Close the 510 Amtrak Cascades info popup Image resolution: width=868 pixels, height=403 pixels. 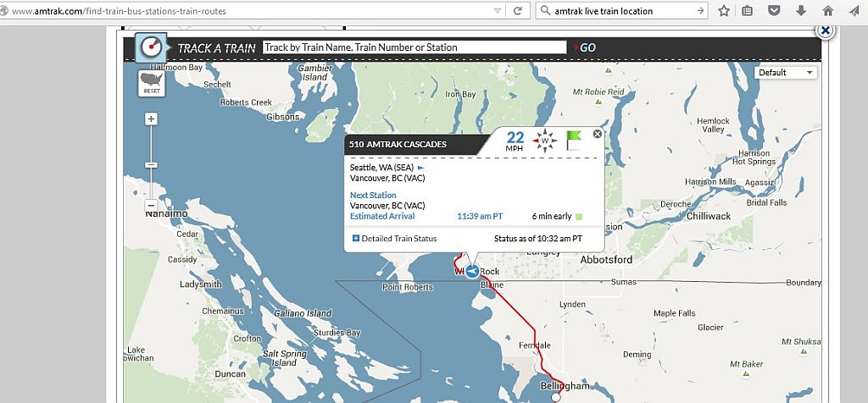click(x=597, y=134)
